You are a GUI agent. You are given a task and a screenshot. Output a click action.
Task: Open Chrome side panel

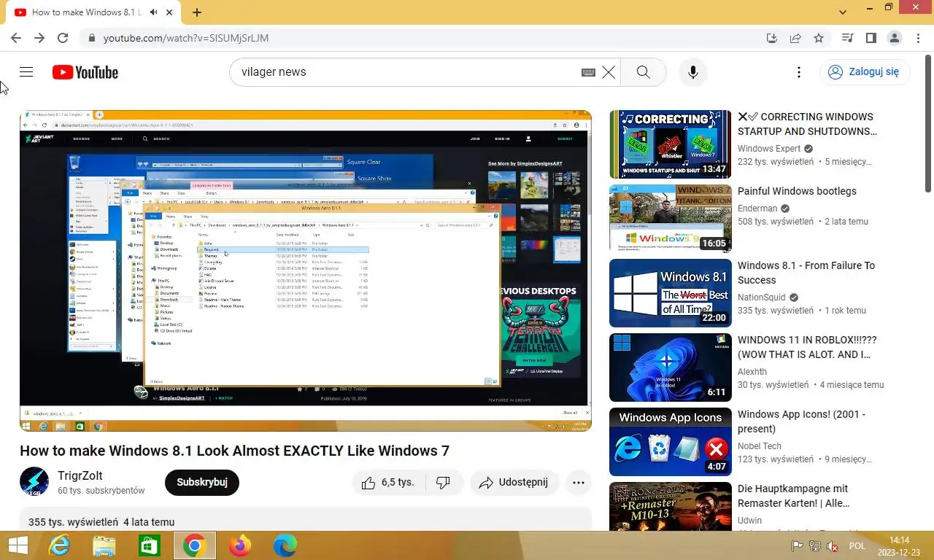click(871, 38)
